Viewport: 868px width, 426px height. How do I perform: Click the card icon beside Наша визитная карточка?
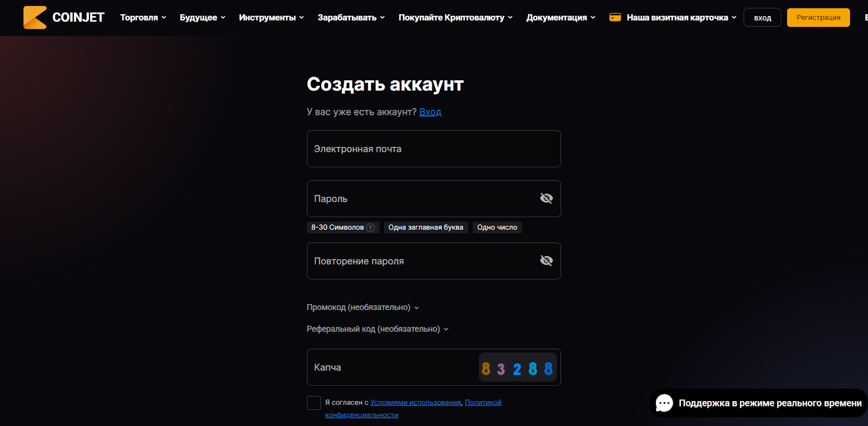pyautogui.click(x=615, y=17)
